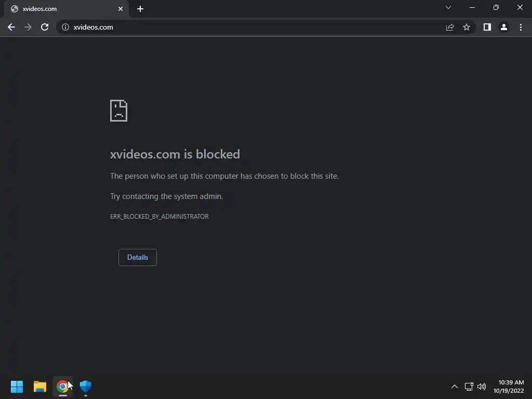Viewport: 532px width, 399px height.
Task: Expand the tab search dropdown
Action: tap(448, 7)
